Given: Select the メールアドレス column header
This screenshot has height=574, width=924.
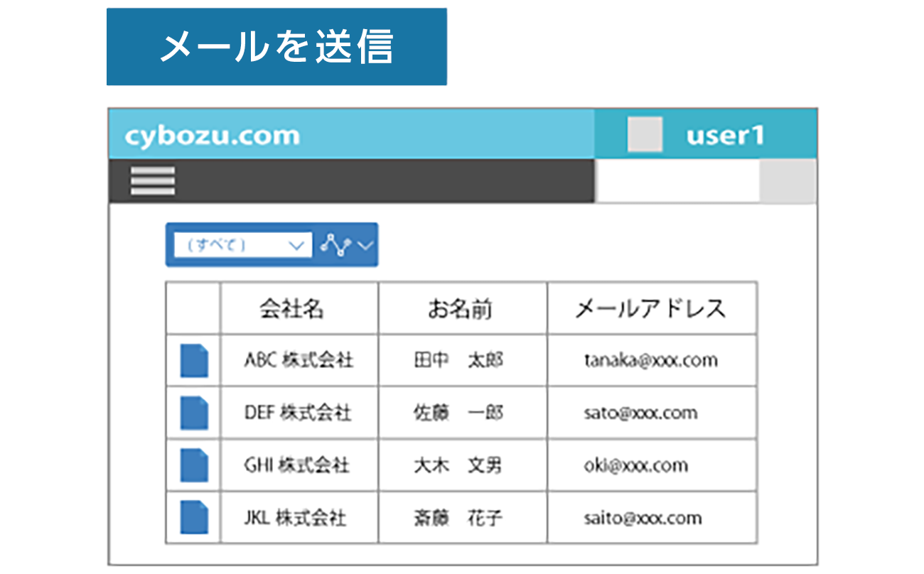Looking at the screenshot, I should click(x=650, y=308).
